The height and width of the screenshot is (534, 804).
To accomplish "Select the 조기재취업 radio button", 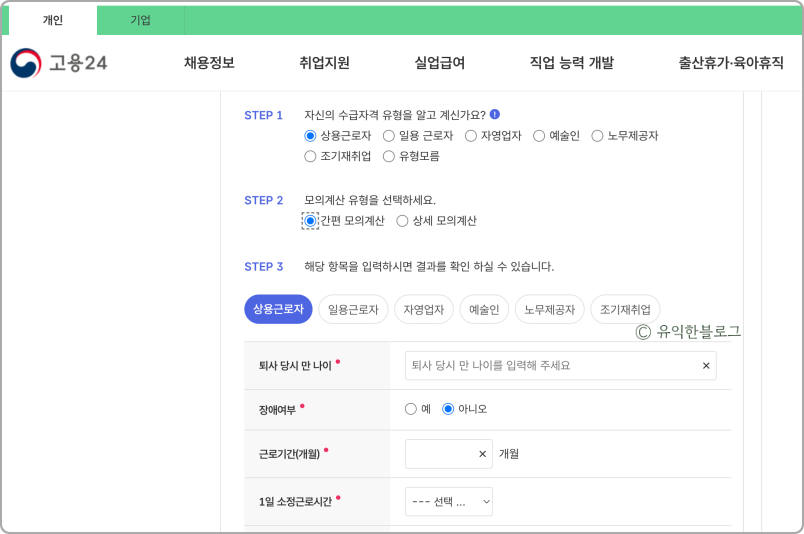I will coord(310,156).
